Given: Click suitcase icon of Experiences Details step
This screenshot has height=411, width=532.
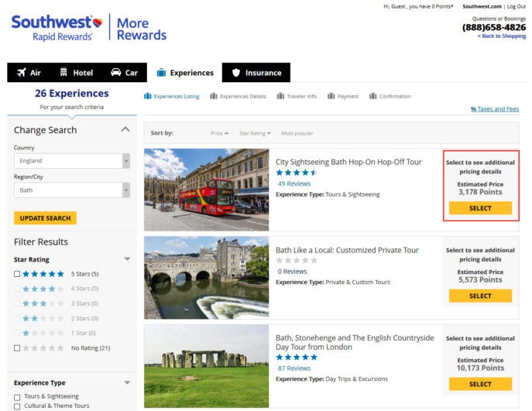Looking at the screenshot, I should [x=214, y=96].
